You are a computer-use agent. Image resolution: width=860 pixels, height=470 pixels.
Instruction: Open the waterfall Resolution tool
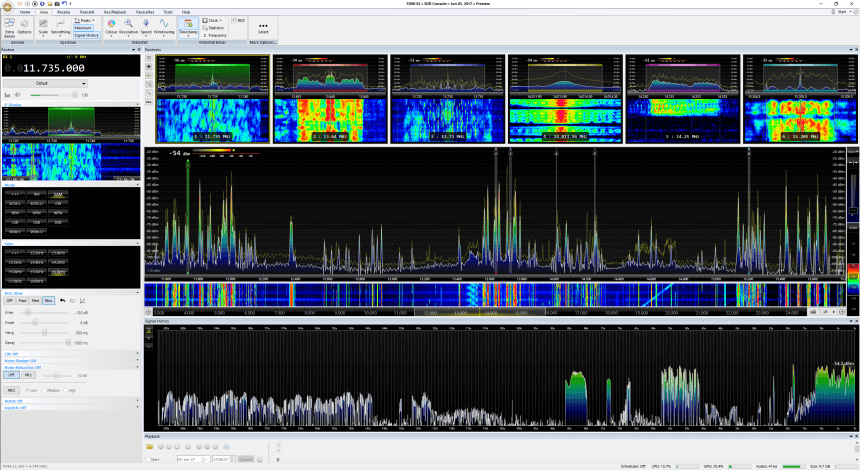128,27
